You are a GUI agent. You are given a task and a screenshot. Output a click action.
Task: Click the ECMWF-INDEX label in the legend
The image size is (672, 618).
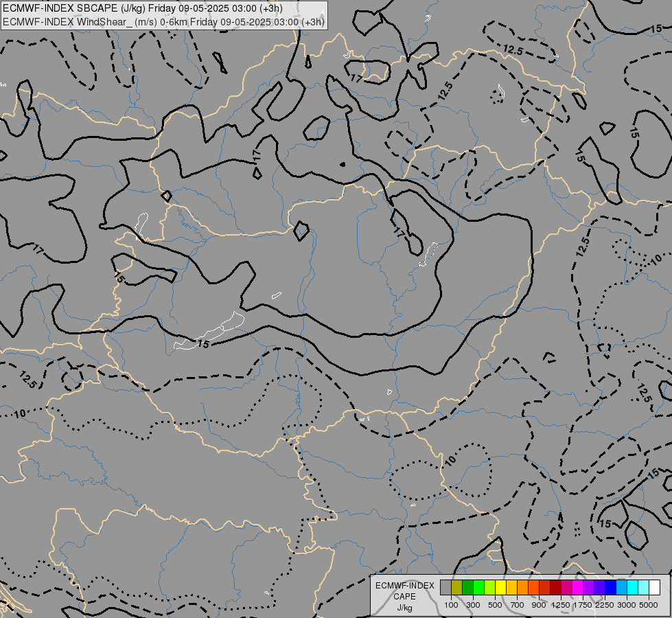click(404, 586)
